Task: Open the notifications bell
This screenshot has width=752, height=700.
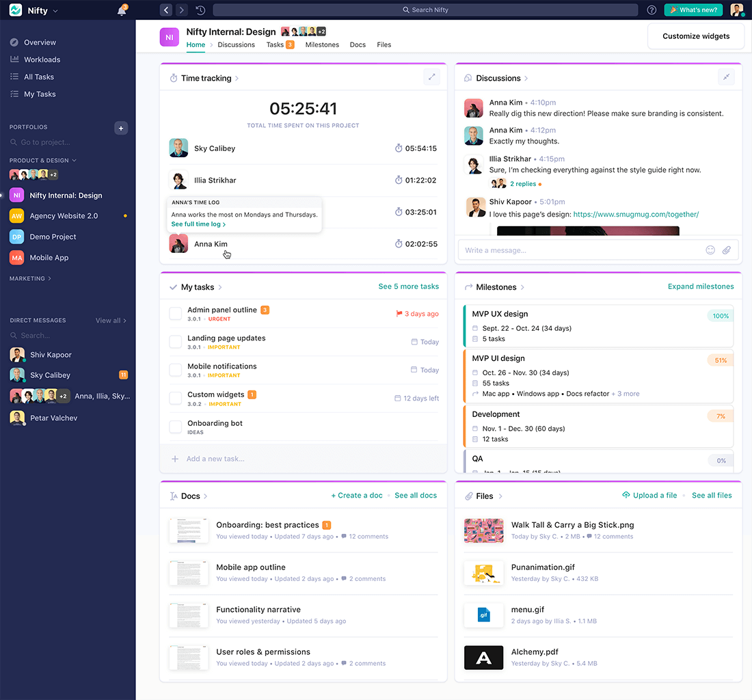Action: pyautogui.click(x=122, y=10)
